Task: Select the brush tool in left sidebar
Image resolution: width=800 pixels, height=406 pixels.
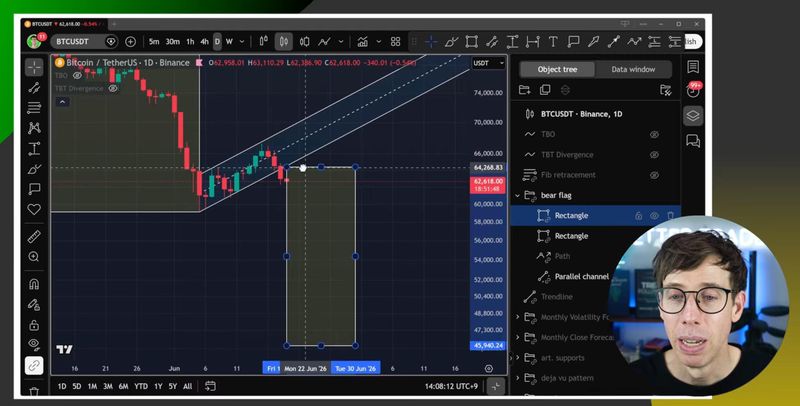Action: 34,169
